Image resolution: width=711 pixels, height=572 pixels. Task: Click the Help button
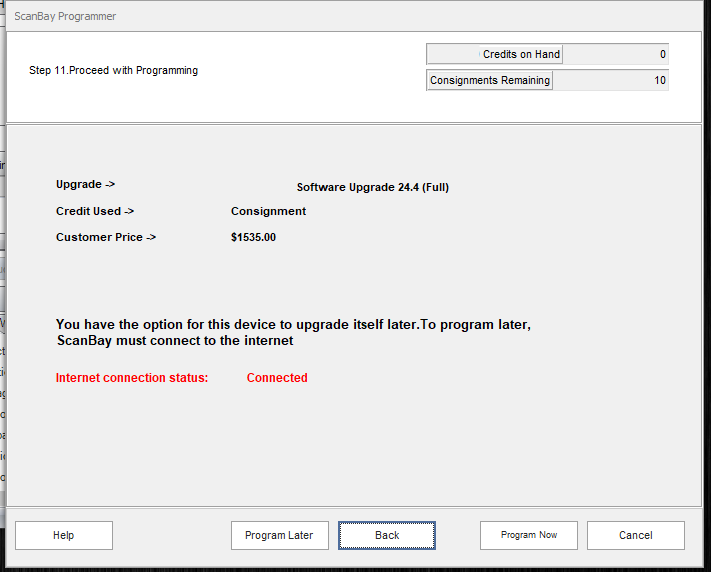pyautogui.click(x=63, y=535)
